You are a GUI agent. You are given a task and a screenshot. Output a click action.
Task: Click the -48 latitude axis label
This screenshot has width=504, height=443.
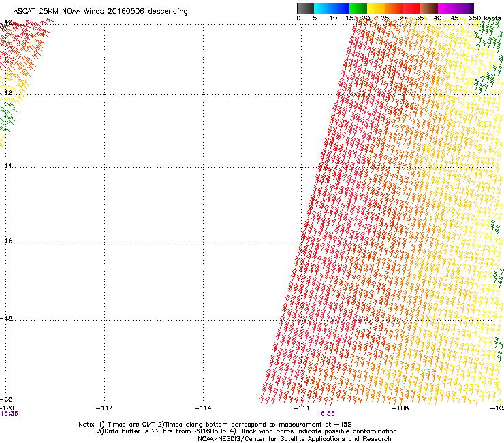pyautogui.click(x=6, y=318)
